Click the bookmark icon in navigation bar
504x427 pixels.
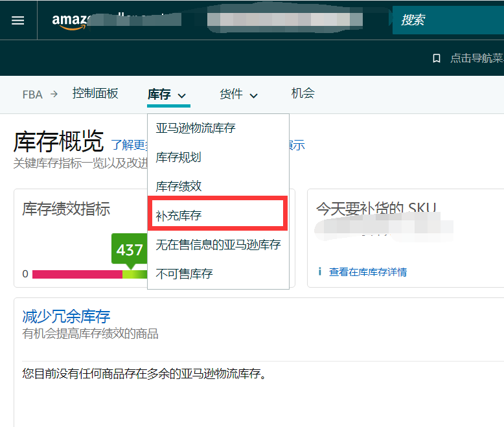(x=436, y=58)
